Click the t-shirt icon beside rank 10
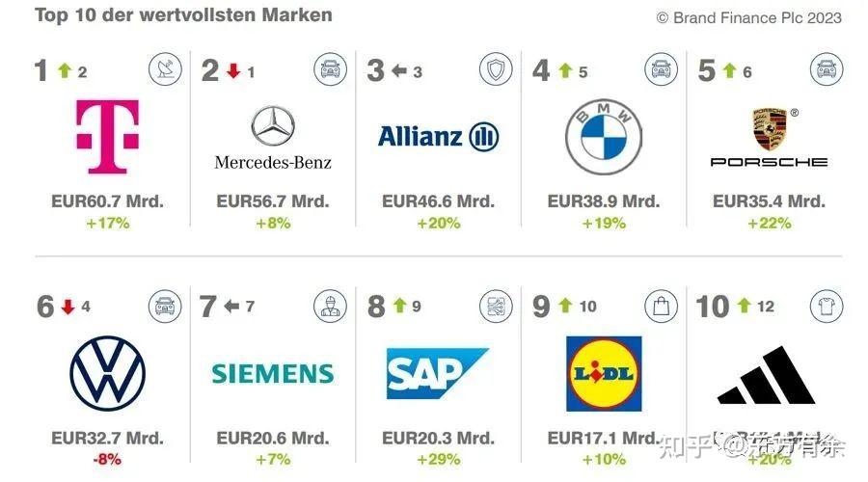The image size is (868, 482). coord(826,308)
